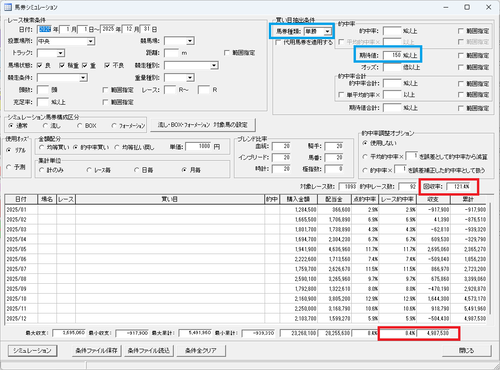Click the 単価 field showing 1000
Image resolution: width=500 pixels, height=370 pixels.
pyautogui.click(x=199, y=147)
